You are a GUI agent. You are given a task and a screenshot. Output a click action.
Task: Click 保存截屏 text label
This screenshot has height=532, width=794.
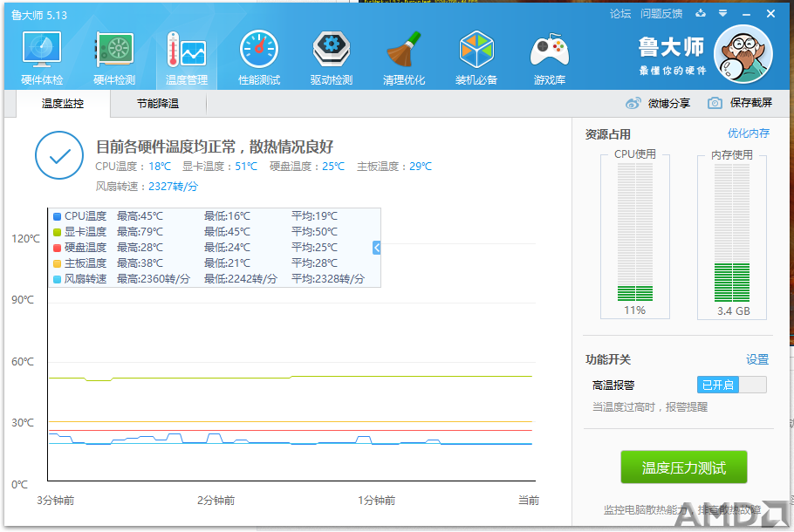(751, 103)
